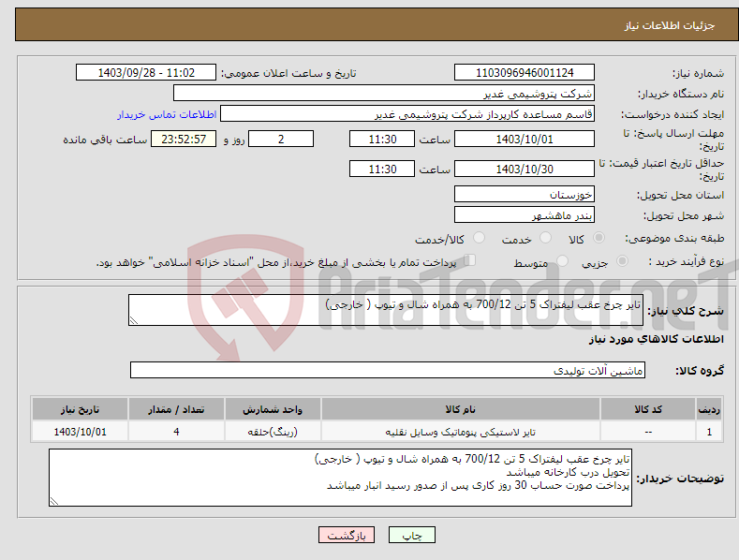
Task: Click the response deadline date 1403/10/01 field
Action: (525, 139)
